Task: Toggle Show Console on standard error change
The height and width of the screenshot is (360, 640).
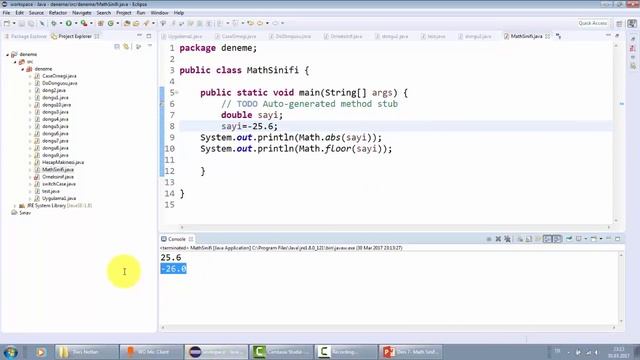Action: [557, 239]
